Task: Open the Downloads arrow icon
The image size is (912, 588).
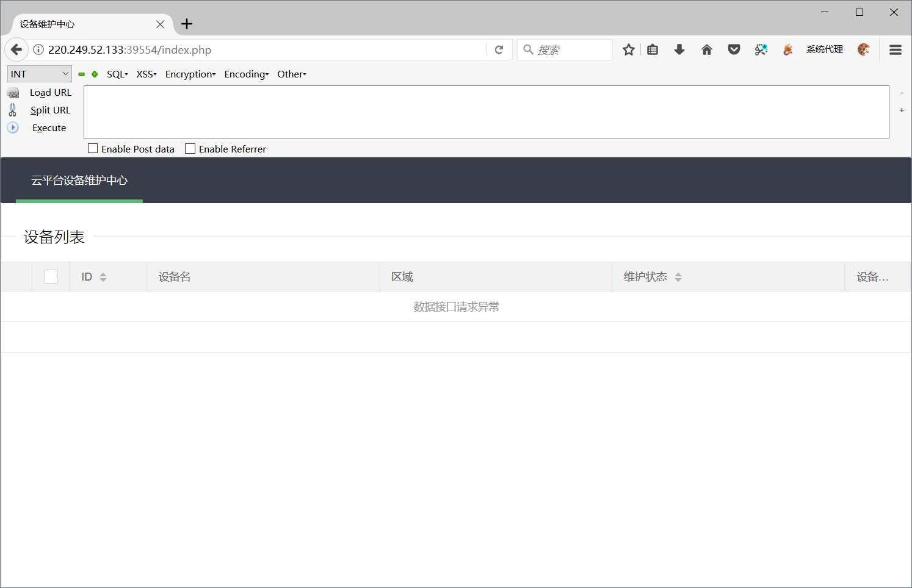Action: pos(679,49)
